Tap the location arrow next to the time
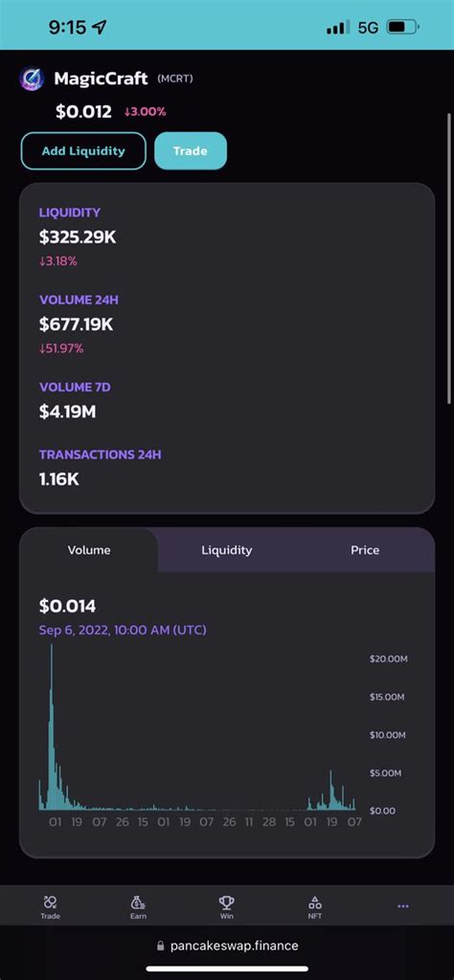 [100, 27]
